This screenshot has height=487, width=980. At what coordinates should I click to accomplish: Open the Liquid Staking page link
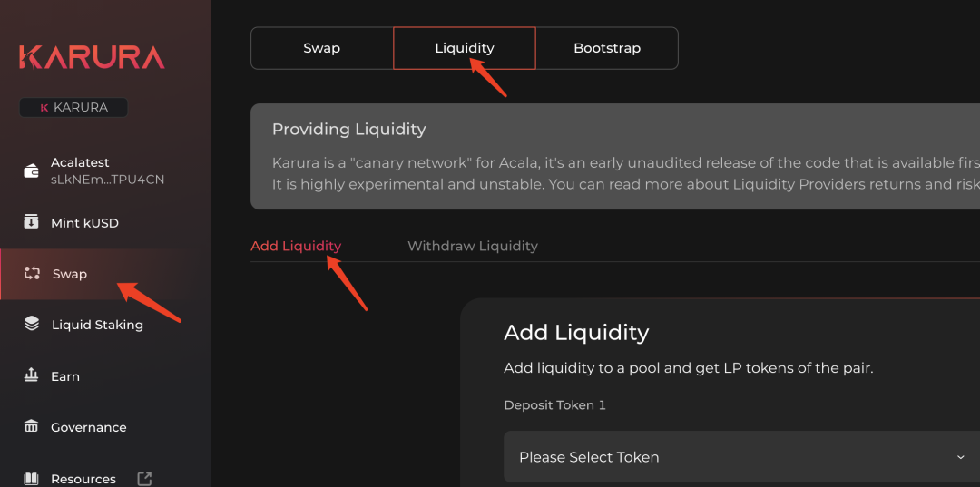pyautogui.click(x=97, y=325)
